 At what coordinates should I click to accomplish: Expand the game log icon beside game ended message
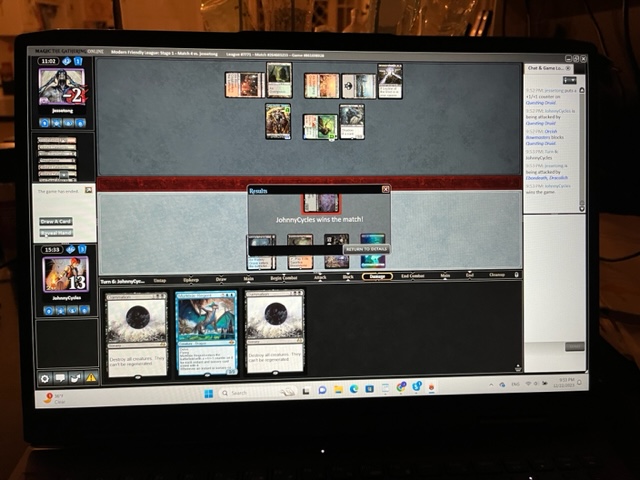88,189
